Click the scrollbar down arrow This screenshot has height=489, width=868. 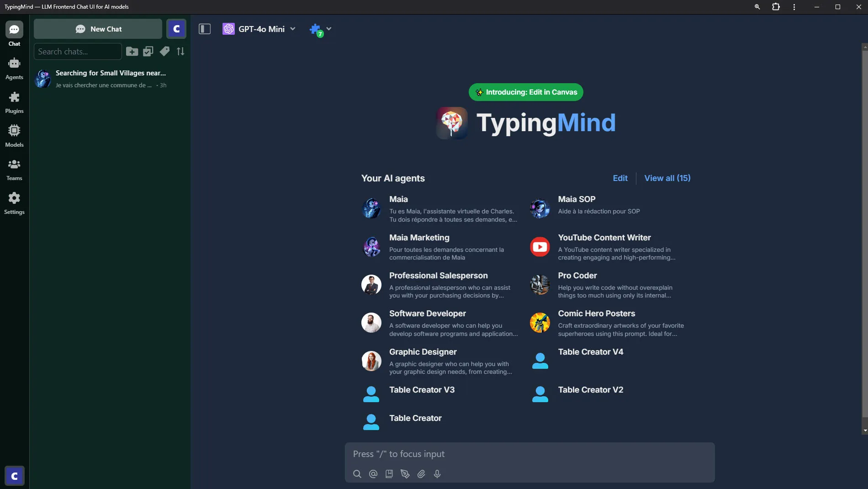[864, 431]
